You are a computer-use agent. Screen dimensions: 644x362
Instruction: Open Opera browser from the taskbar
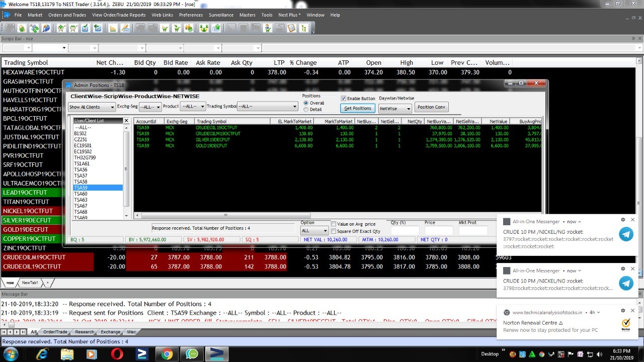117,354
